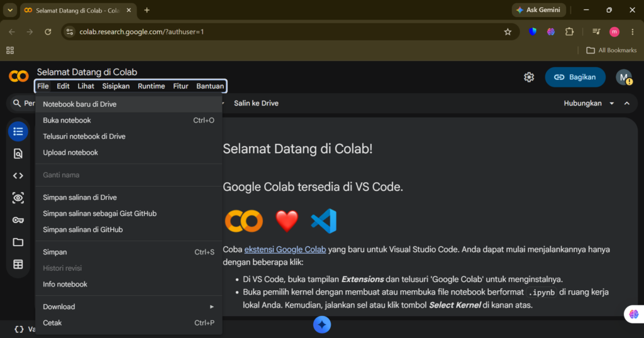Select Notebook baru di Drive
This screenshot has height=338, width=644.
[x=128, y=104]
